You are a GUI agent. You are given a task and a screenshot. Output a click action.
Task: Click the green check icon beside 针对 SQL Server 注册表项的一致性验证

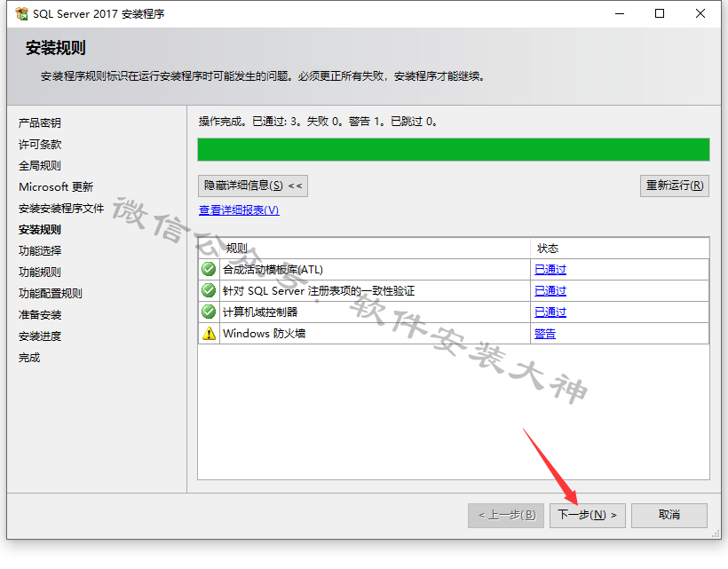[209, 290]
